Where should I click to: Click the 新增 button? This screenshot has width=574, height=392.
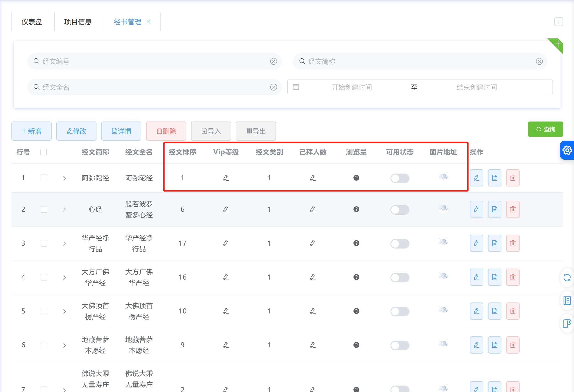pos(32,131)
